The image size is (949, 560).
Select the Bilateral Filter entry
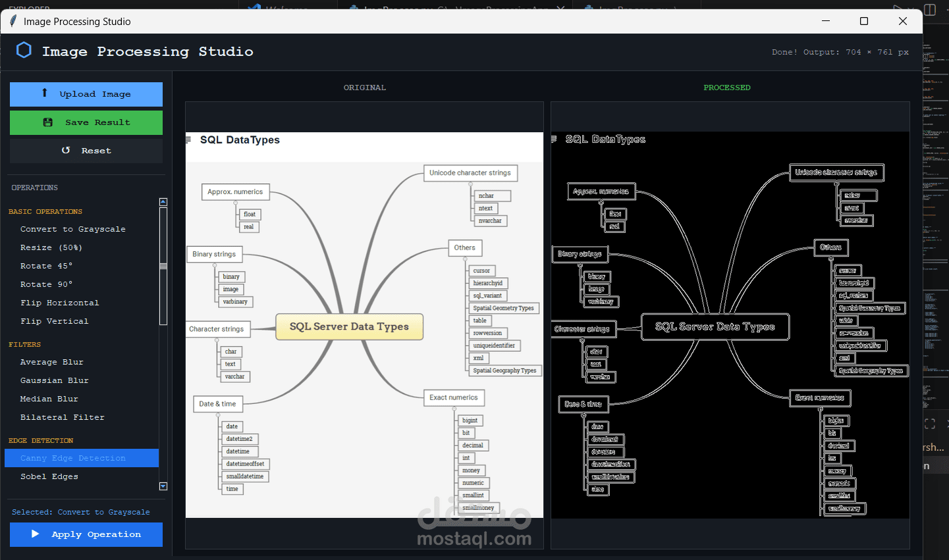(x=82, y=417)
